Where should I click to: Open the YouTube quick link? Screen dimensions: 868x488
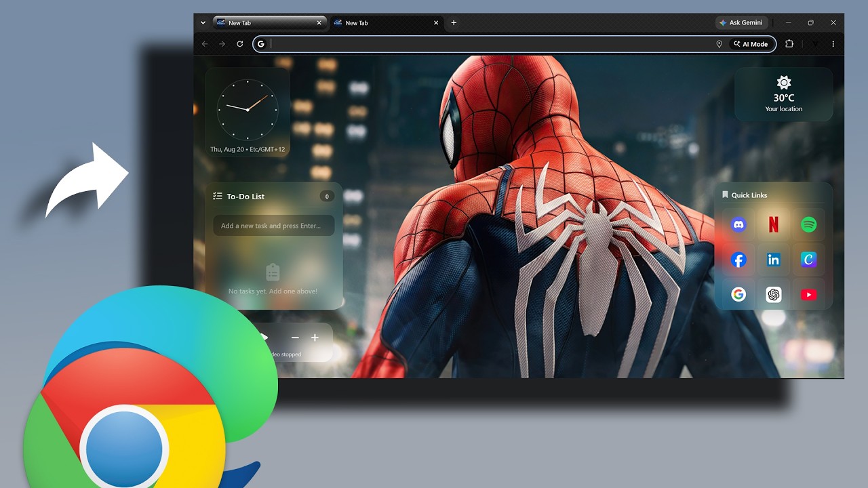coord(808,294)
